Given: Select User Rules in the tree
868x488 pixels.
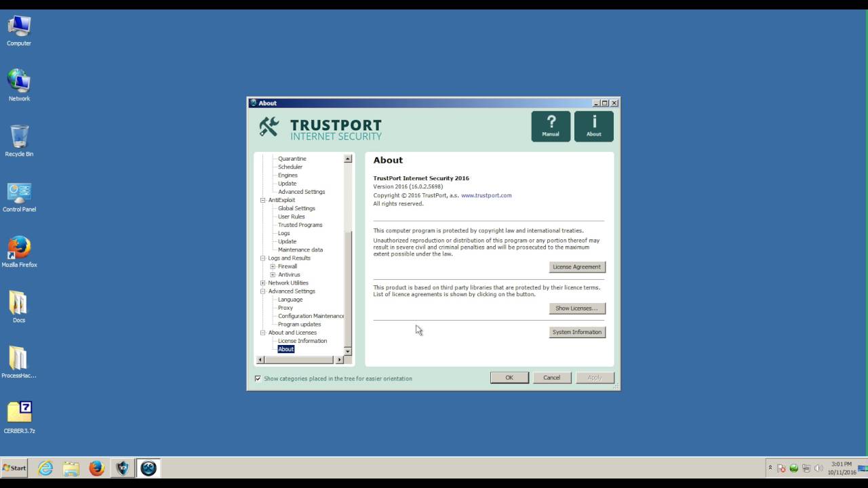Looking at the screenshot, I should [292, 217].
